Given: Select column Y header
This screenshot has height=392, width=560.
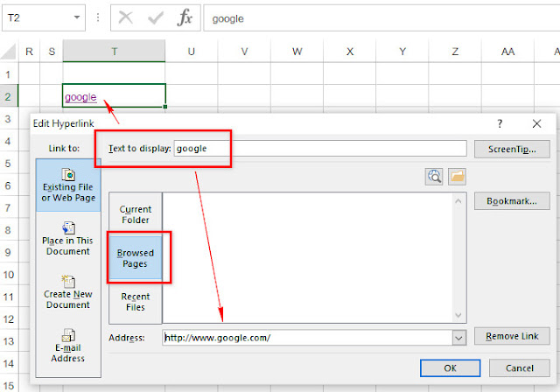Looking at the screenshot, I should (402, 52).
